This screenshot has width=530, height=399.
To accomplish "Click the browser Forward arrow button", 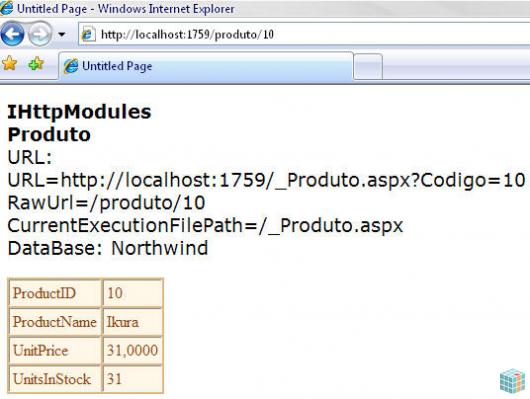I will [40, 34].
